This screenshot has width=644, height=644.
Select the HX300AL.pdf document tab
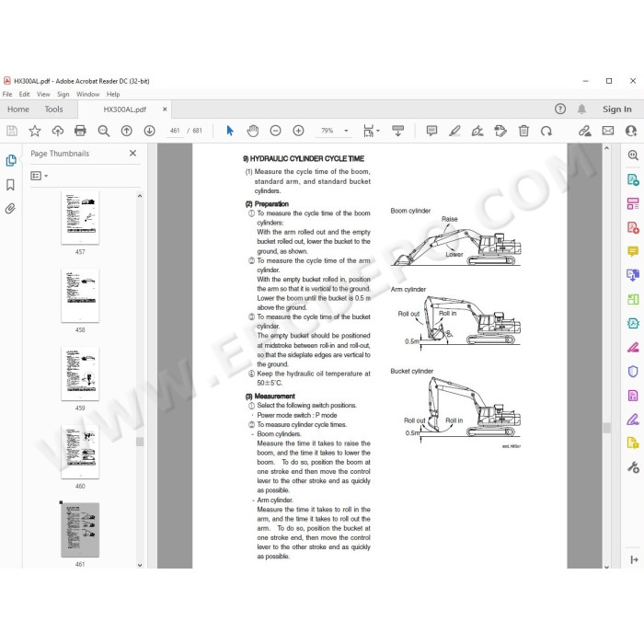124,109
